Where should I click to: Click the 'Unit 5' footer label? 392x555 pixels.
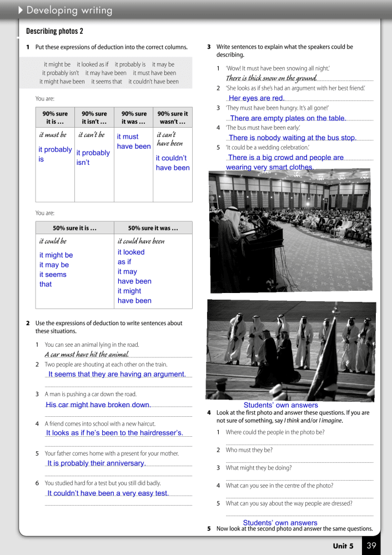[x=343, y=546]
